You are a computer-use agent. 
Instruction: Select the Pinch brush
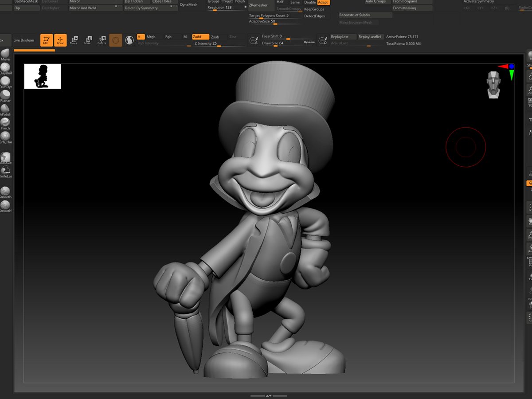(x=5, y=124)
